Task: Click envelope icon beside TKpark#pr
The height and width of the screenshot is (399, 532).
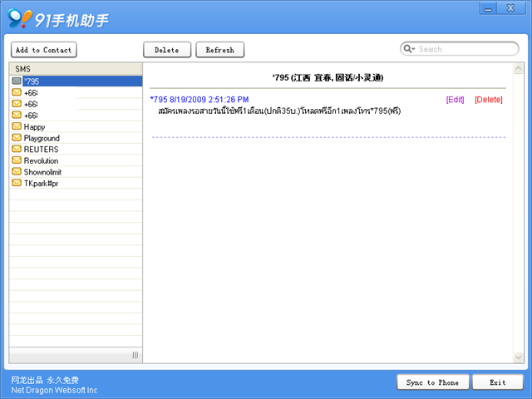Action: pos(17,183)
